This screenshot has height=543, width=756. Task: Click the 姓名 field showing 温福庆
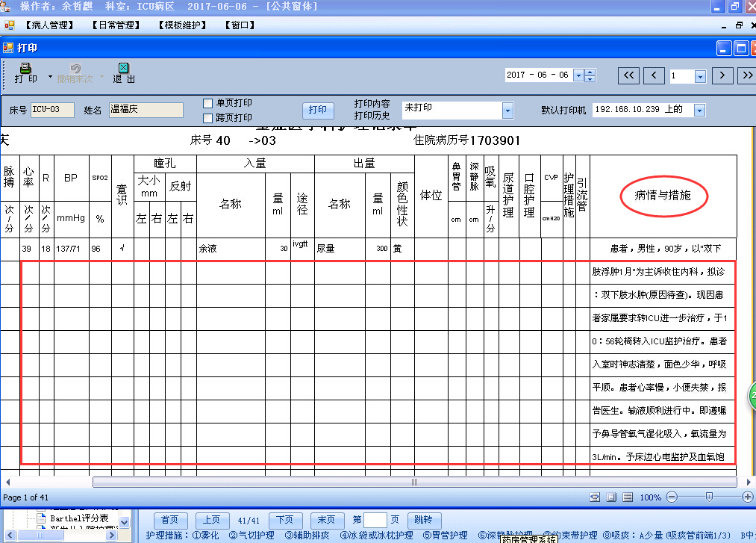(146, 110)
